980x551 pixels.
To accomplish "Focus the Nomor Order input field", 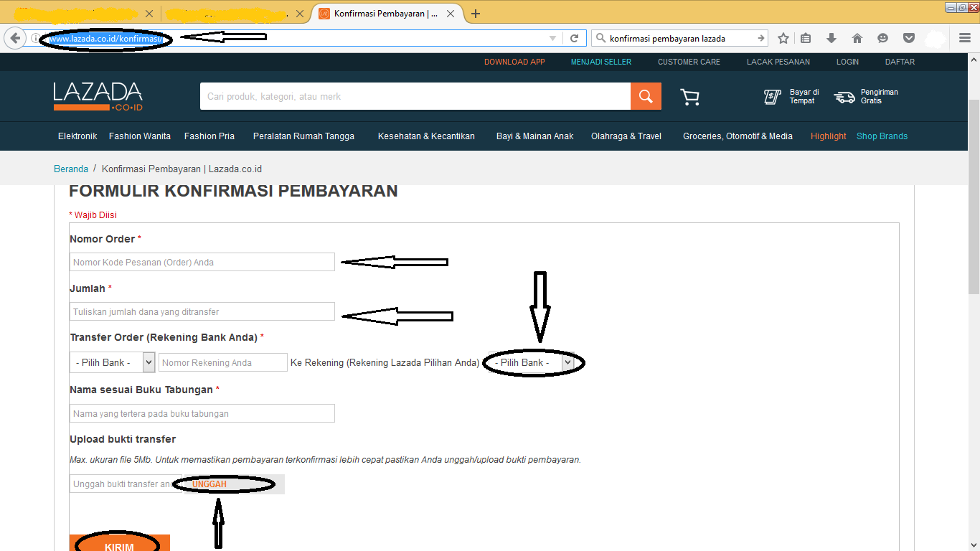I will click(202, 262).
